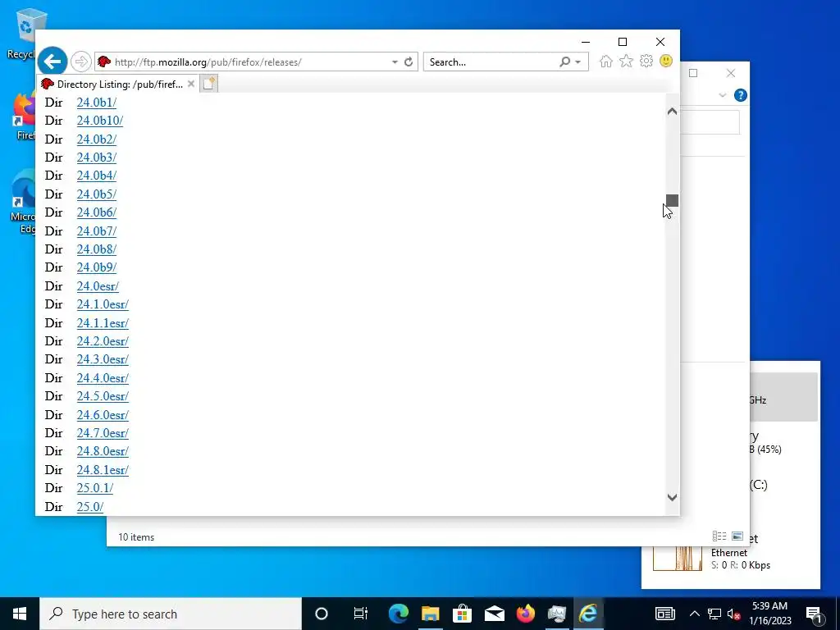Screen dimensions: 840x630
Task: Open File Explorer from the taskbar
Action: [x=430, y=614]
